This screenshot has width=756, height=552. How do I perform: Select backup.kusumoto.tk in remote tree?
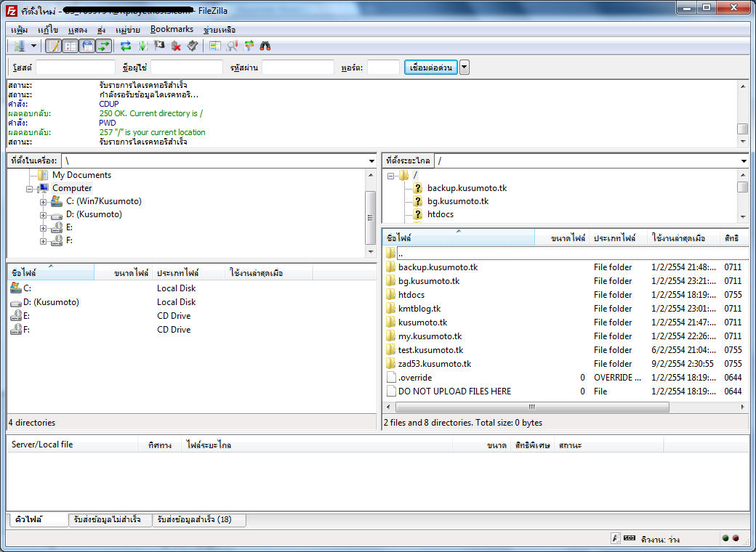click(x=467, y=188)
